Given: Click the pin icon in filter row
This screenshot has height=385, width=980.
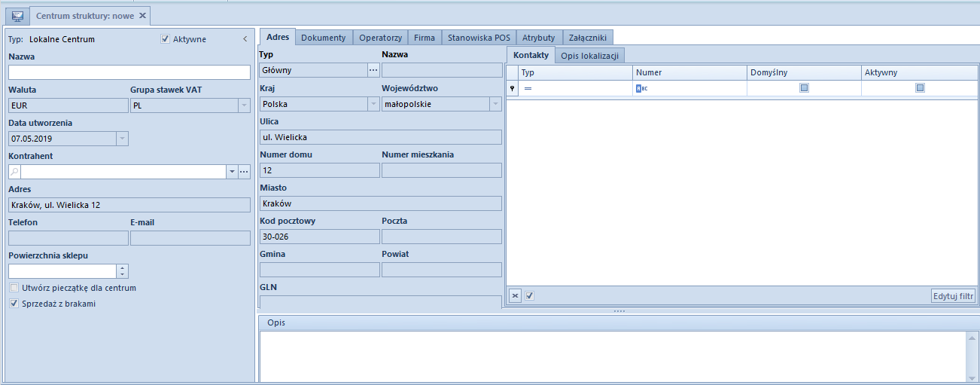Looking at the screenshot, I should 513,88.
